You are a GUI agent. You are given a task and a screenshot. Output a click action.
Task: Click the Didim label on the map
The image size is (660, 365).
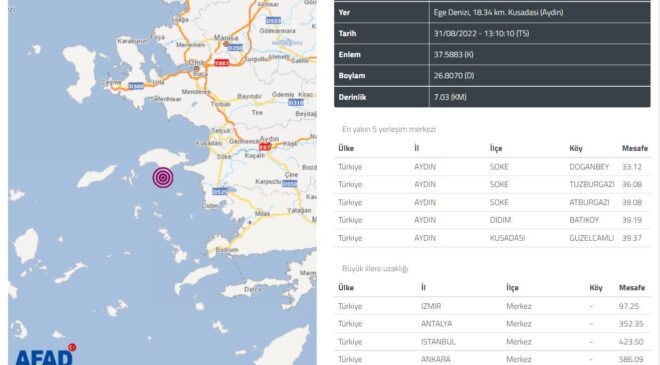[210, 206]
